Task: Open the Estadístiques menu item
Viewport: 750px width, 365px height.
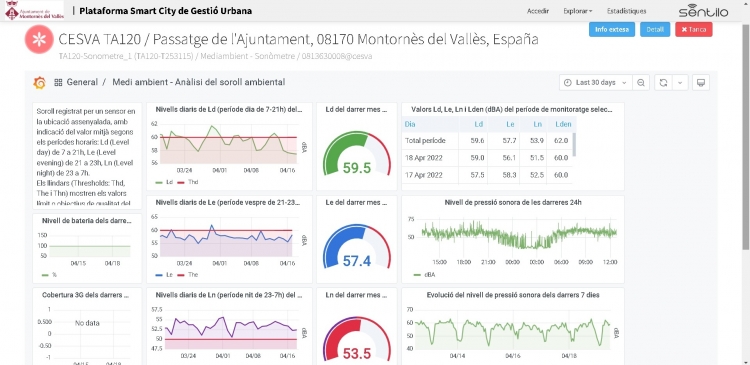Action: tap(626, 11)
